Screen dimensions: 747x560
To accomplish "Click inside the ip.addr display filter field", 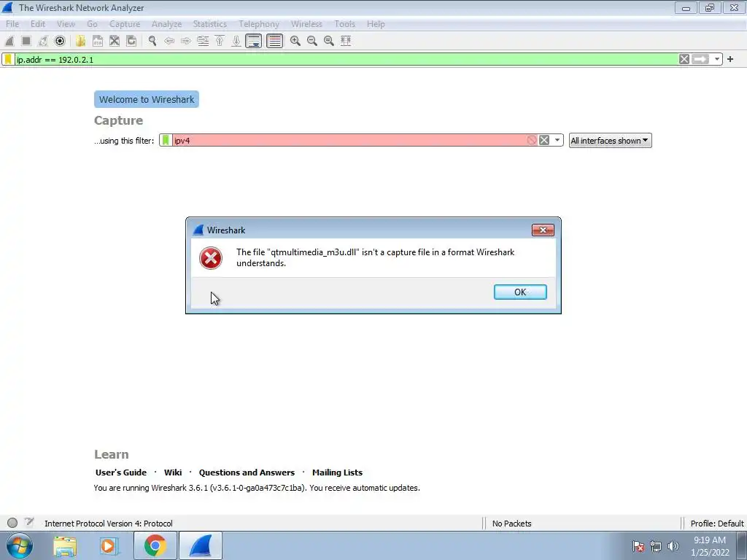I will 345,59.
